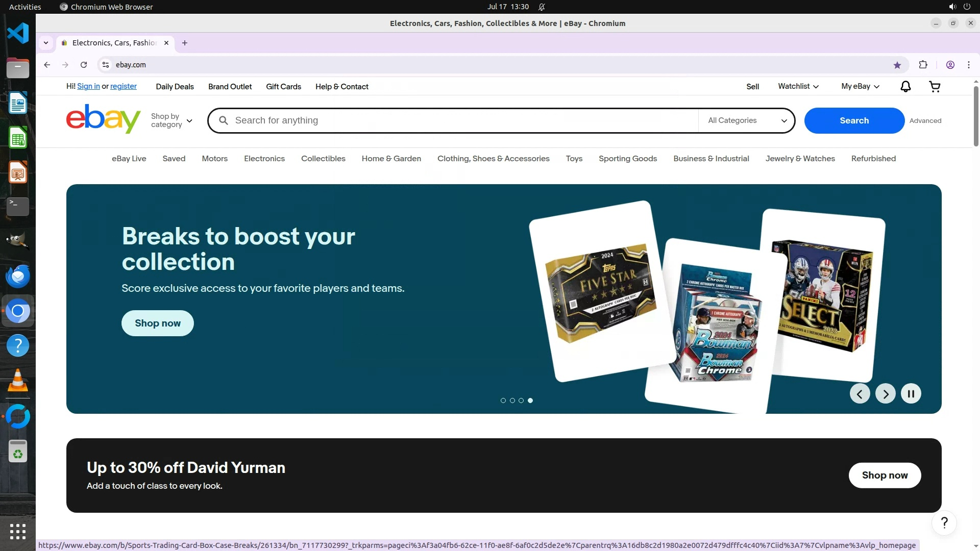Open the Shop by category menu
The width and height of the screenshot is (980, 551).
click(171, 120)
